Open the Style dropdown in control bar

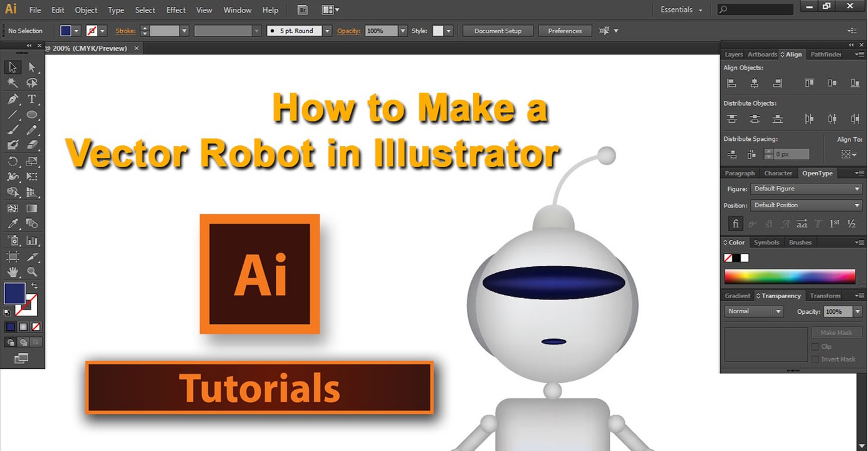(448, 31)
